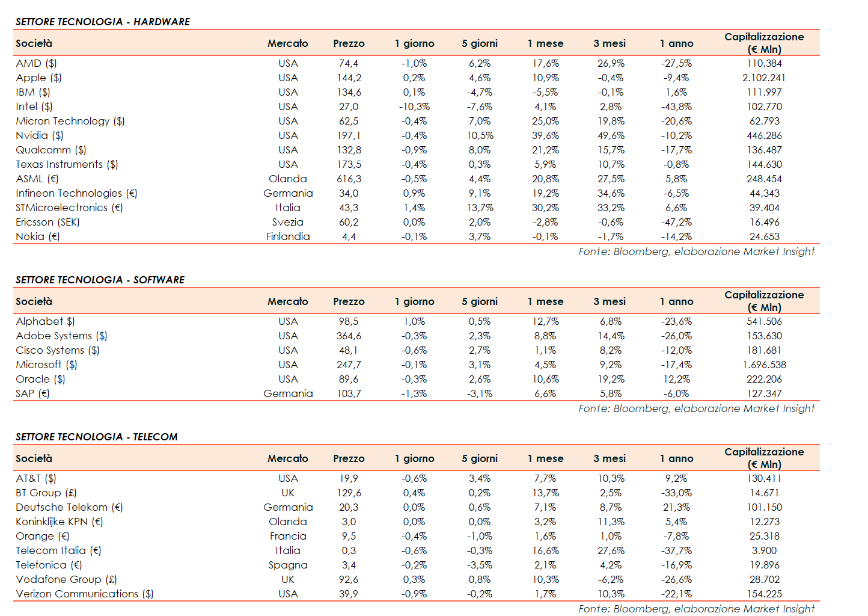Click the "1 anno" header in Telecom table

click(676, 458)
